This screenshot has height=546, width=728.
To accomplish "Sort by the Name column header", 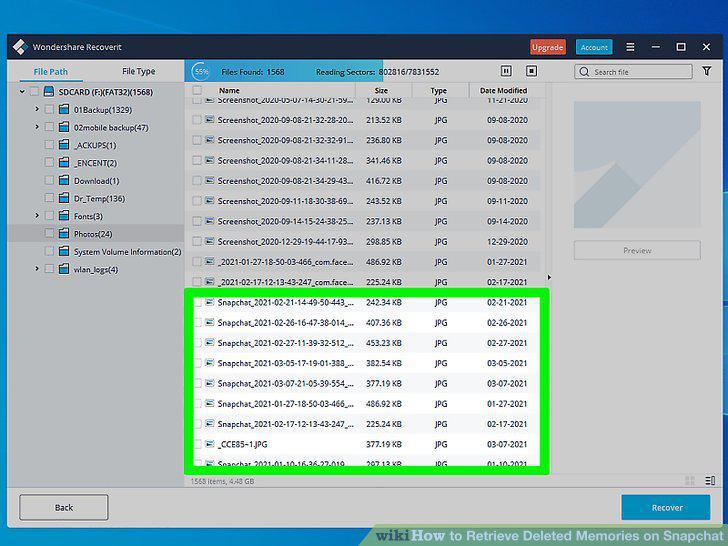I will click(x=229, y=91).
